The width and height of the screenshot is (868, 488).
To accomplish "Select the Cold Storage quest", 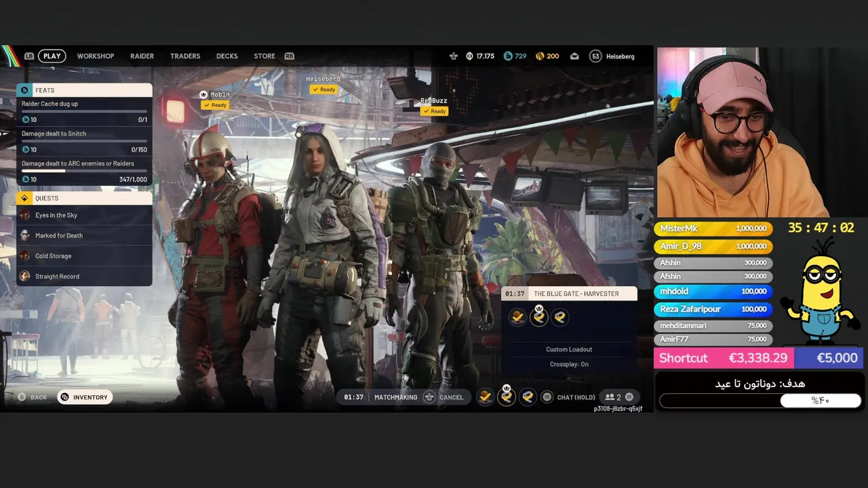I will [84, 256].
